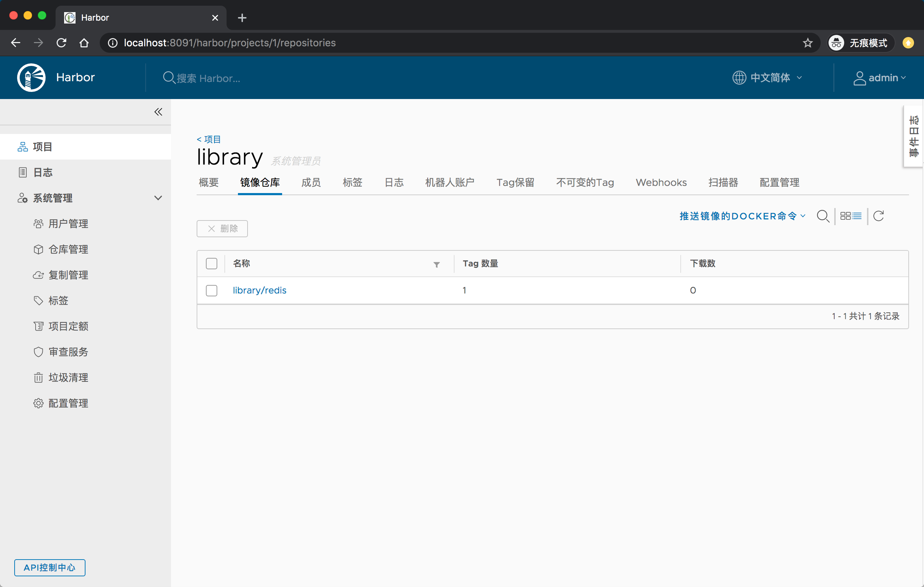The height and width of the screenshot is (587, 924).
Task: Open the library/redis repository link
Action: pyautogui.click(x=259, y=290)
